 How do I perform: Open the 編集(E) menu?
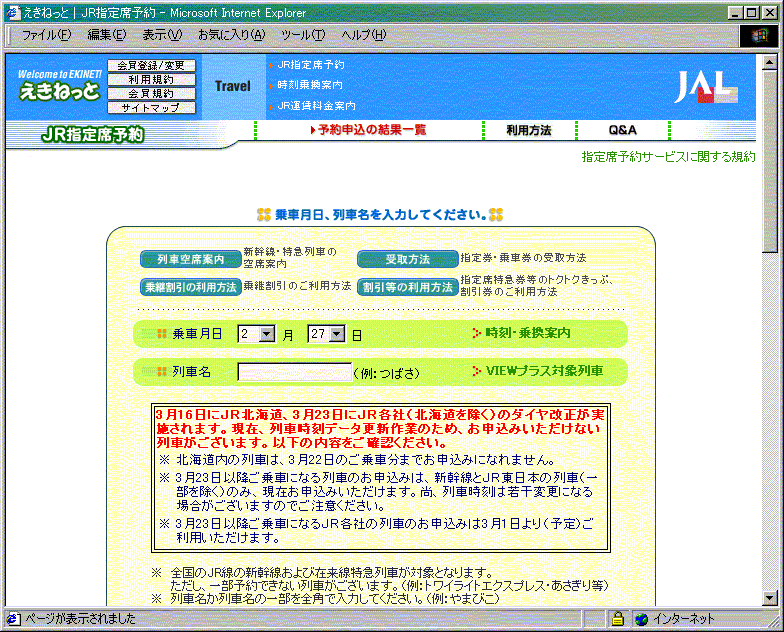click(106, 35)
